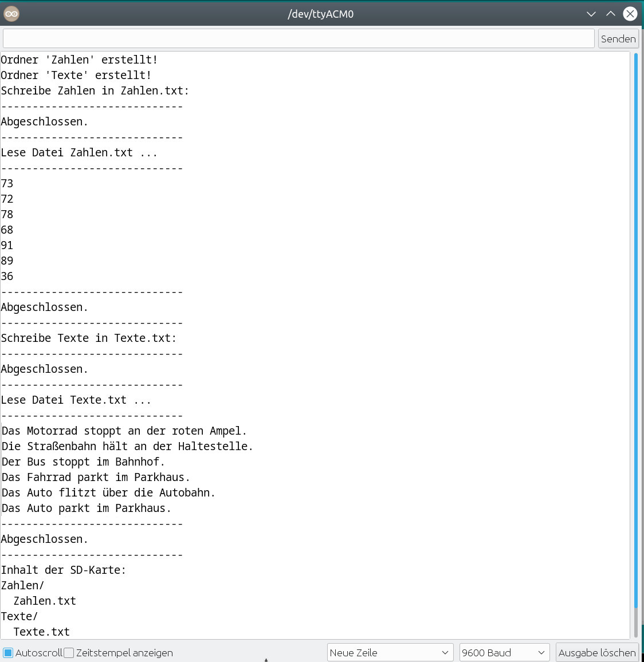
Task: Maximize the /dev/ttyACM0 window
Action: 611,14
